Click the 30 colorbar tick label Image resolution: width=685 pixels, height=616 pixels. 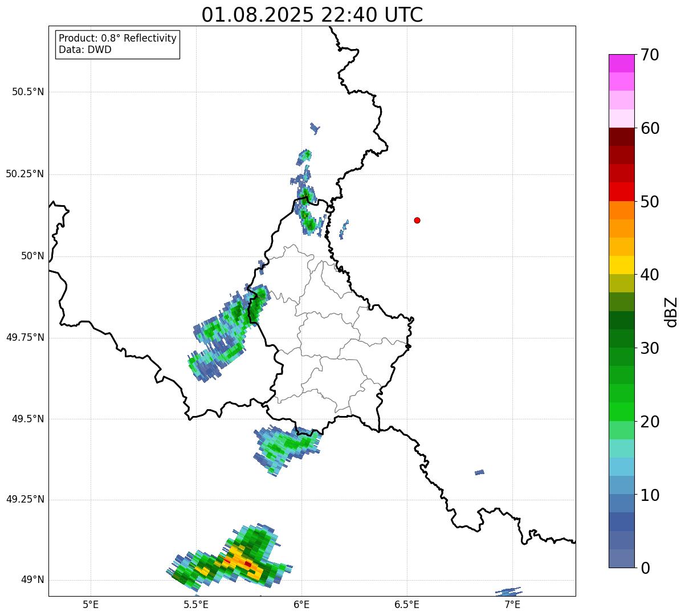(x=650, y=348)
